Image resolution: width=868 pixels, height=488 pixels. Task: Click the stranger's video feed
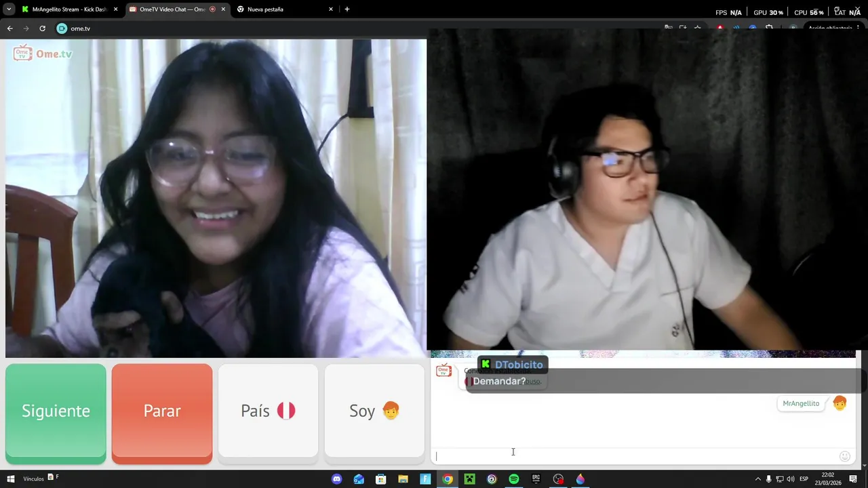click(x=216, y=198)
